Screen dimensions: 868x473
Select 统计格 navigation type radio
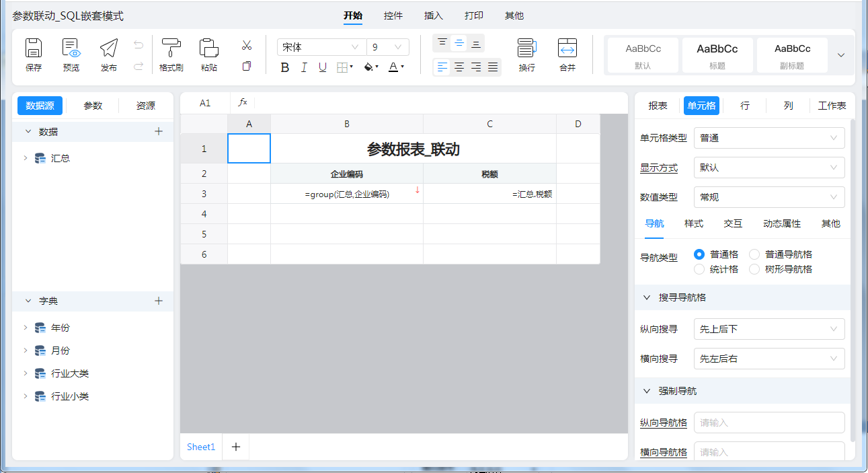[x=699, y=269]
